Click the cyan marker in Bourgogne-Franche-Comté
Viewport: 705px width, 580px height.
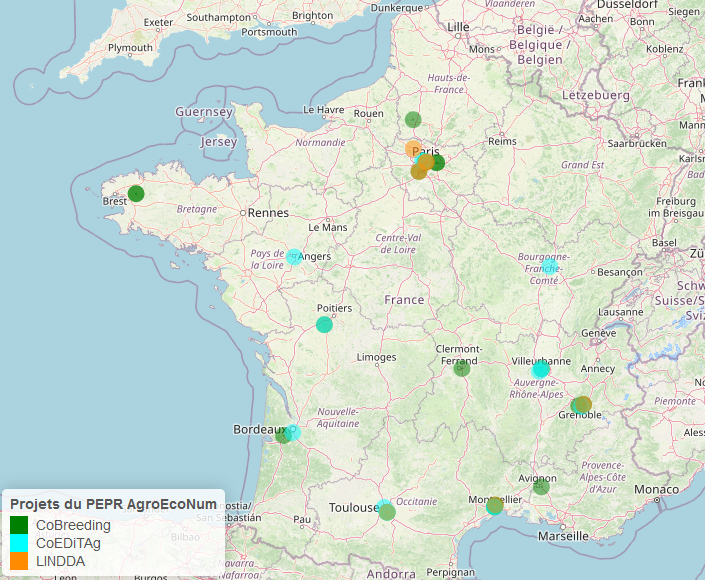click(x=550, y=266)
